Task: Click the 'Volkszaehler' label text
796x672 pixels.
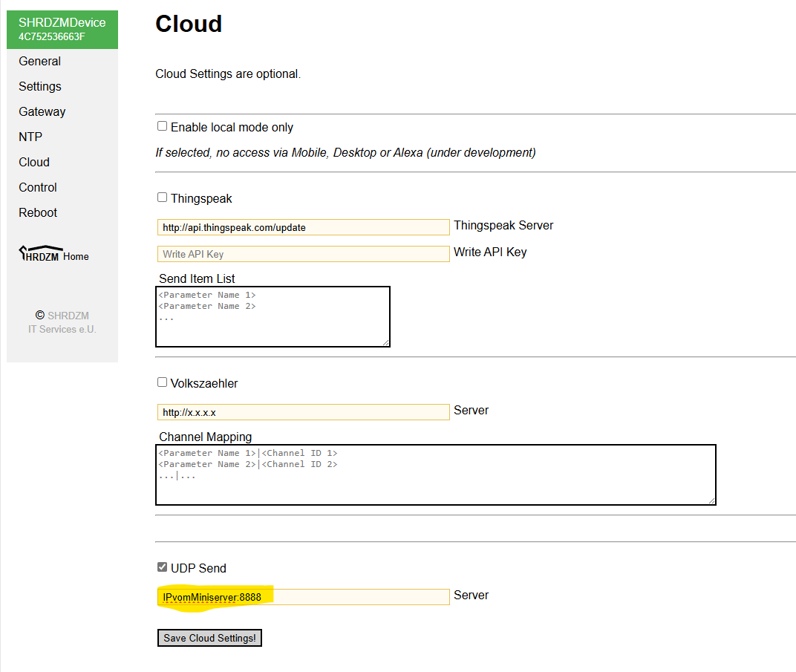Action: 204,384
